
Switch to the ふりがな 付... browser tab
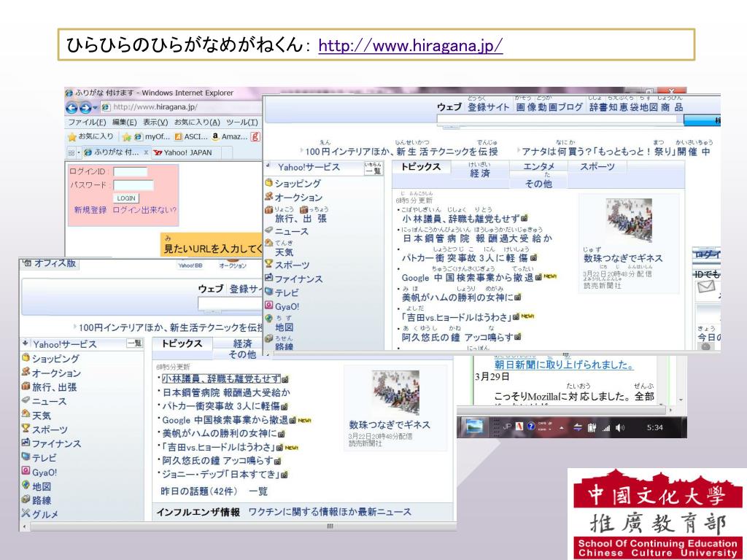point(112,152)
